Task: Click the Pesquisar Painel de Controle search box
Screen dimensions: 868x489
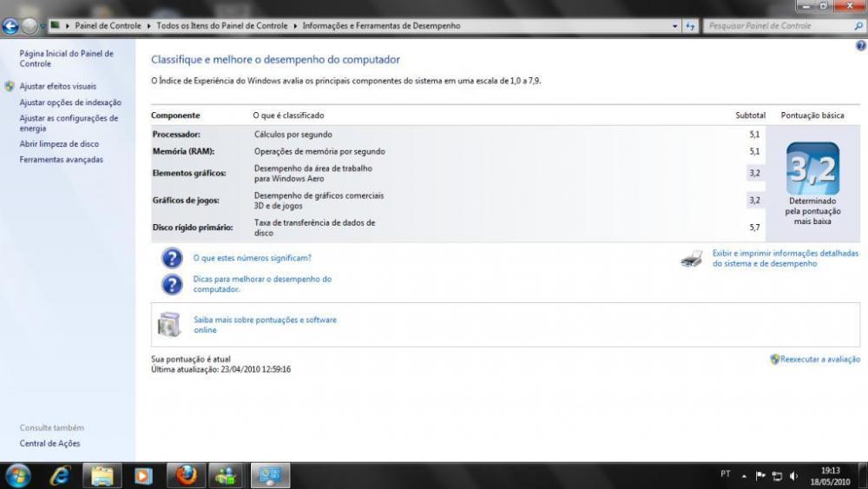Action: 777,26
